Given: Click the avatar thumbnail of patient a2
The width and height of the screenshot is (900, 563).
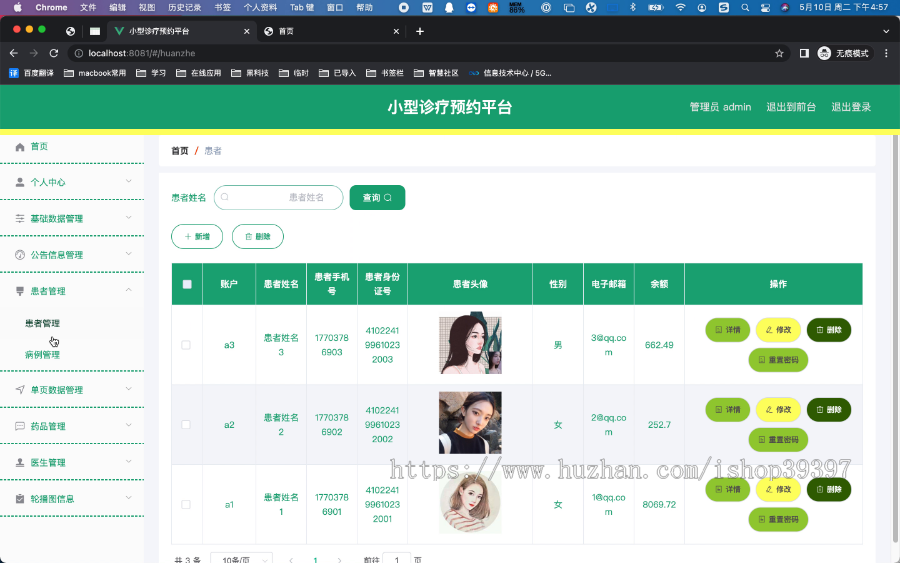Looking at the screenshot, I should click(470, 423).
